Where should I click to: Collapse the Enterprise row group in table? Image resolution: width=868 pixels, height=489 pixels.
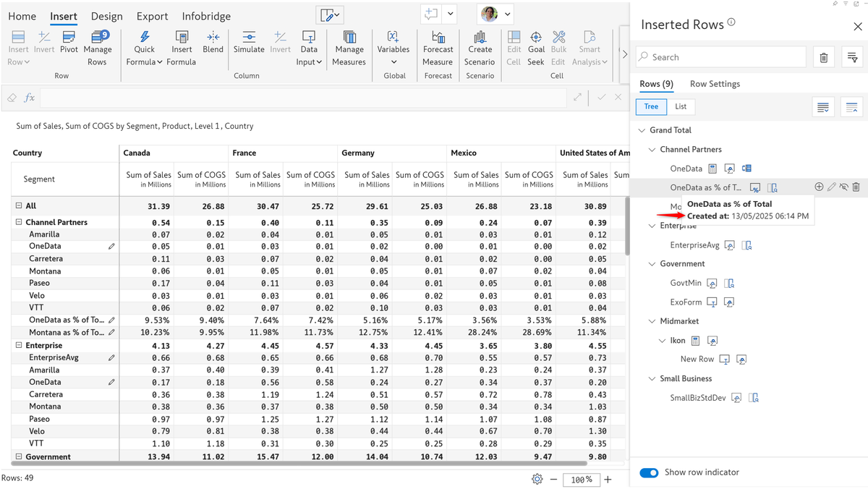point(19,346)
